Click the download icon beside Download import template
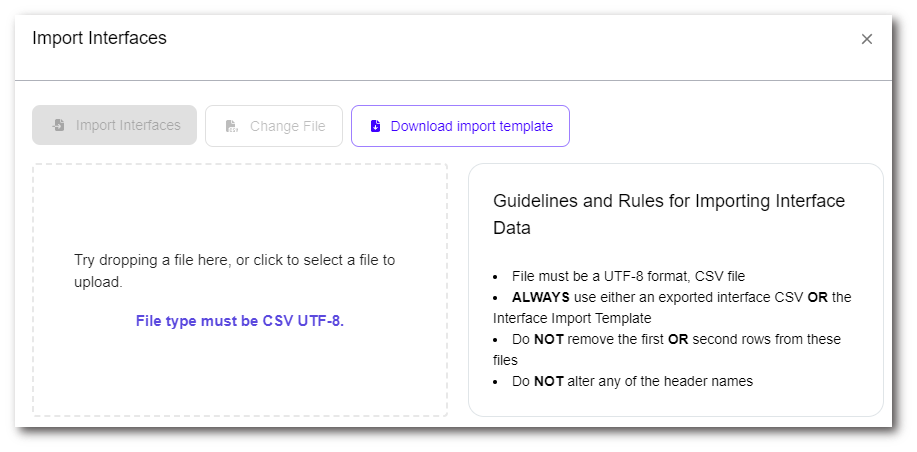Viewport: 917px width, 452px height. pos(375,126)
